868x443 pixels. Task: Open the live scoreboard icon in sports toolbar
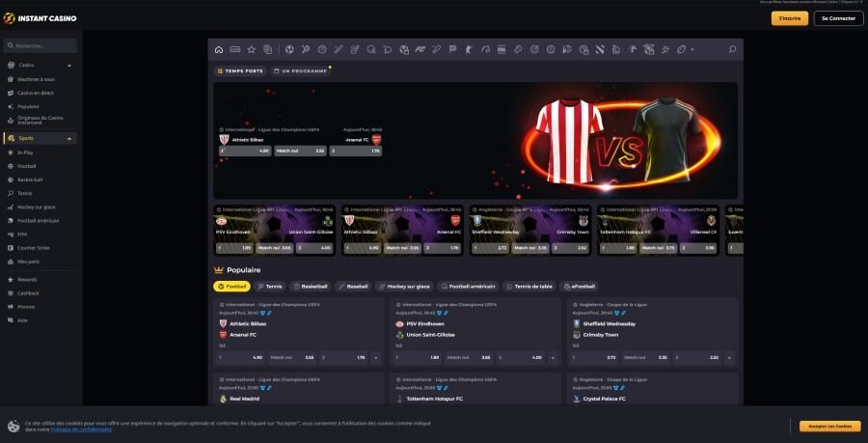tap(234, 50)
